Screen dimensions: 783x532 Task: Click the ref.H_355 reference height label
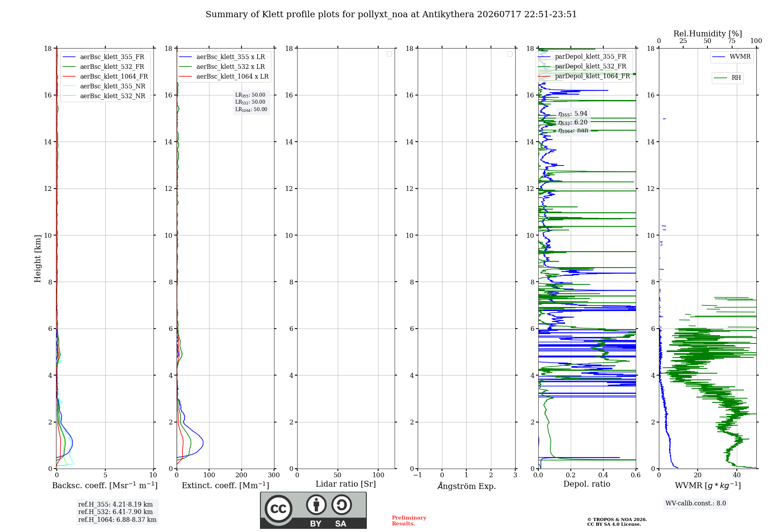pyautogui.click(x=115, y=504)
